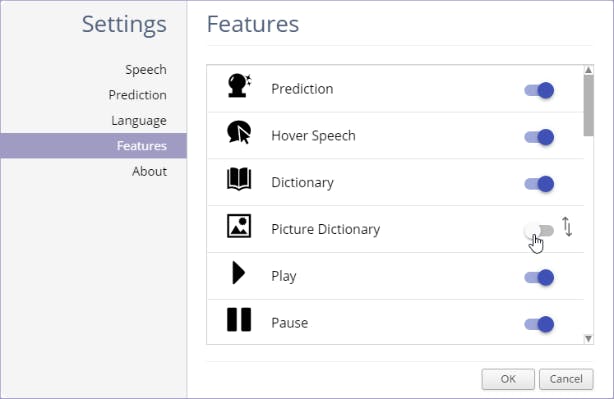This screenshot has height=399, width=614.
Task: Disable the Play feature toggle
Action: click(539, 278)
